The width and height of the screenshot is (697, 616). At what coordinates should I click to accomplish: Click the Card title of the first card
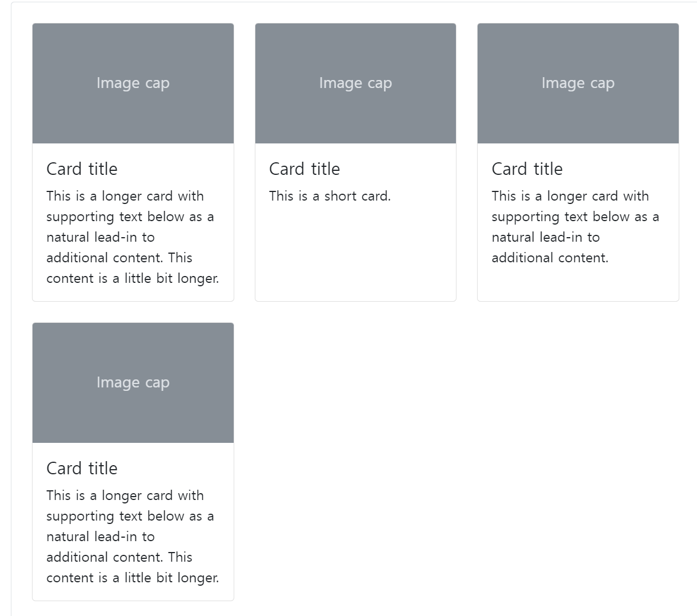[82, 169]
